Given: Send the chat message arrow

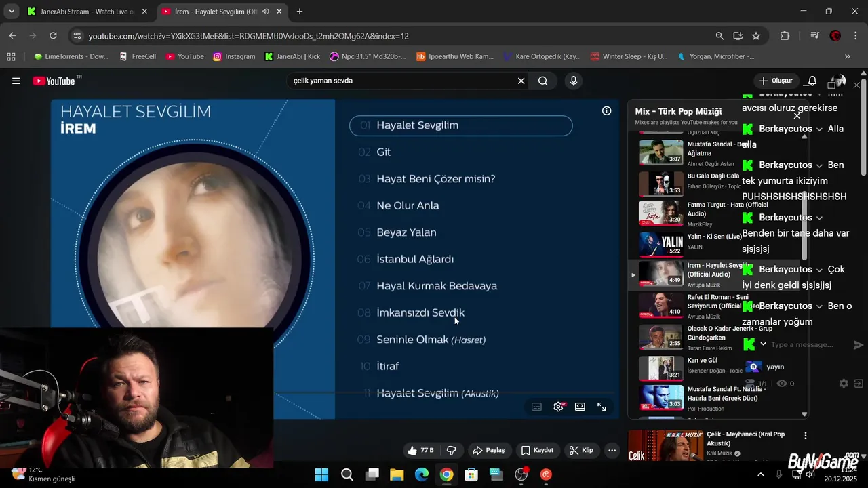Looking at the screenshot, I should tap(858, 344).
